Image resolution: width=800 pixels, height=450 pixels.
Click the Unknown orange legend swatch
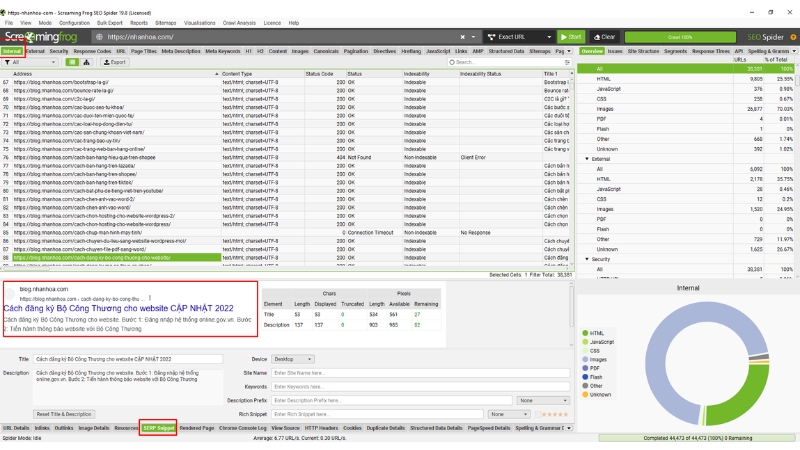coord(585,394)
